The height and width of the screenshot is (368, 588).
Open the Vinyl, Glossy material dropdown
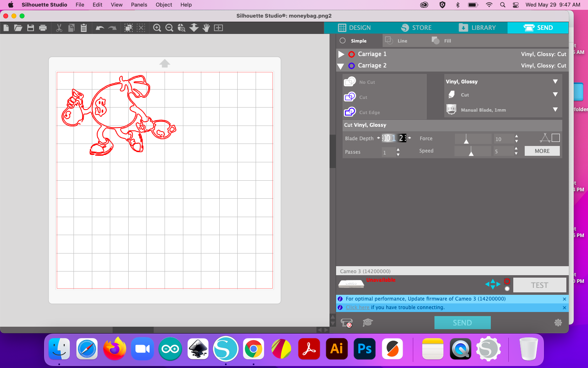click(x=555, y=81)
